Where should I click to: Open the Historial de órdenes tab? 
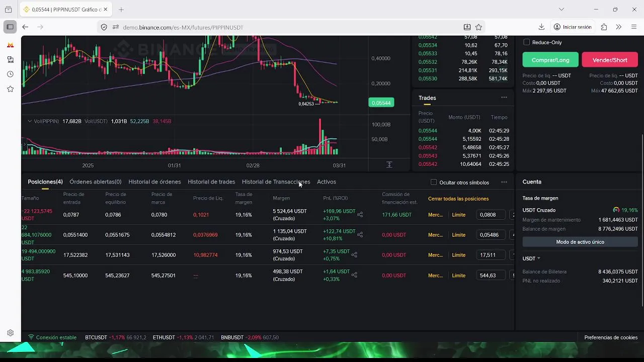pos(154,182)
